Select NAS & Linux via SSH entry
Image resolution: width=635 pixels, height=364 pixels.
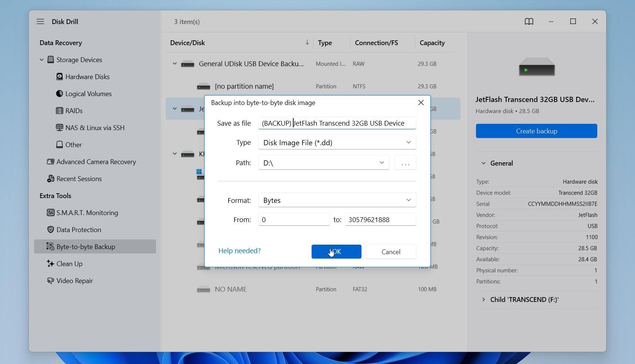tap(95, 128)
